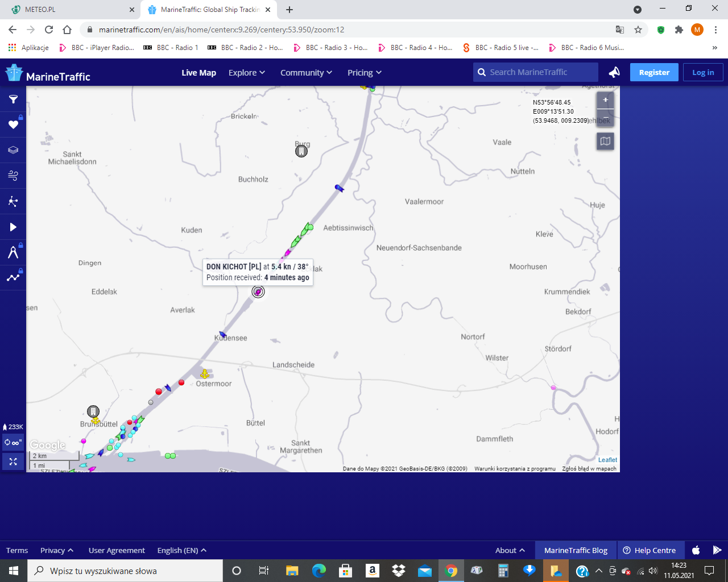Click the density maps network icon
Image resolution: width=728 pixels, height=582 pixels.
coord(13,201)
